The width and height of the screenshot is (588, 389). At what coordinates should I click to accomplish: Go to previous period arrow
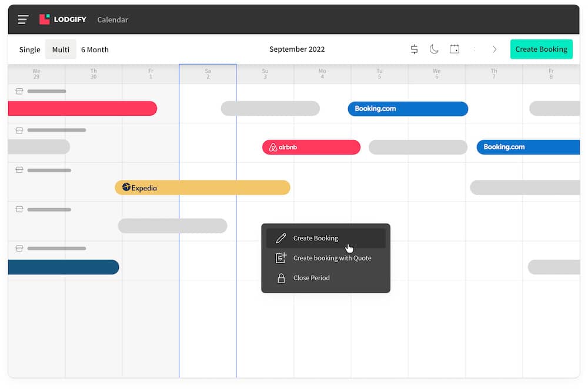pos(475,49)
